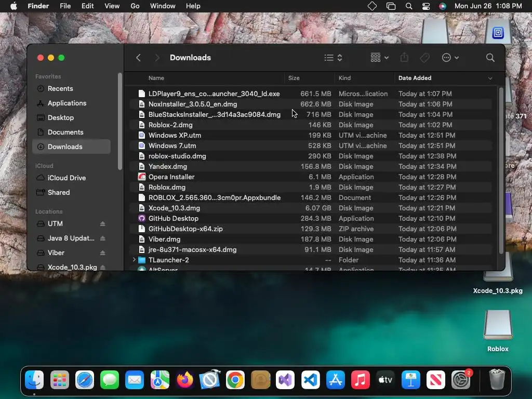Sort by the Kind column header

pos(345,78)
